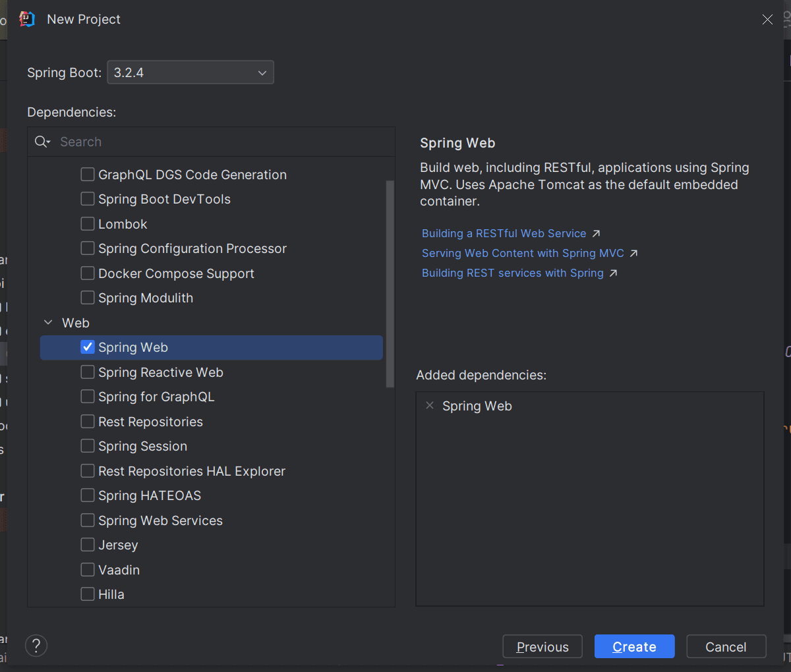Click the Cancel button

pos(726,646)
